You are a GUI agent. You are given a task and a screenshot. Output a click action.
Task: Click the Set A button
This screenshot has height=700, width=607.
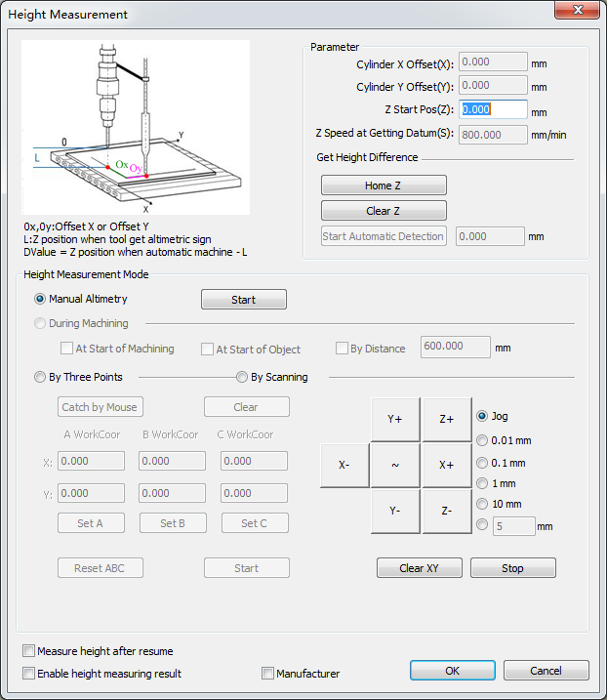91,523
